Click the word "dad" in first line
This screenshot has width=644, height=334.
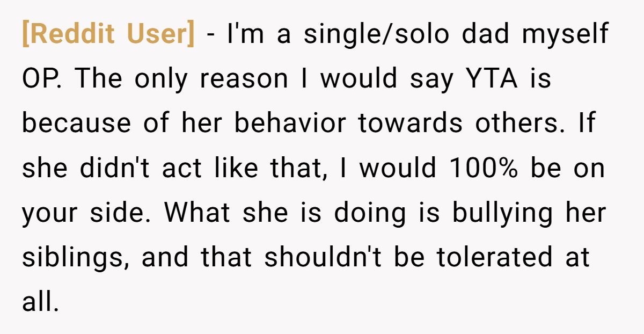click(x=484, y=34)
